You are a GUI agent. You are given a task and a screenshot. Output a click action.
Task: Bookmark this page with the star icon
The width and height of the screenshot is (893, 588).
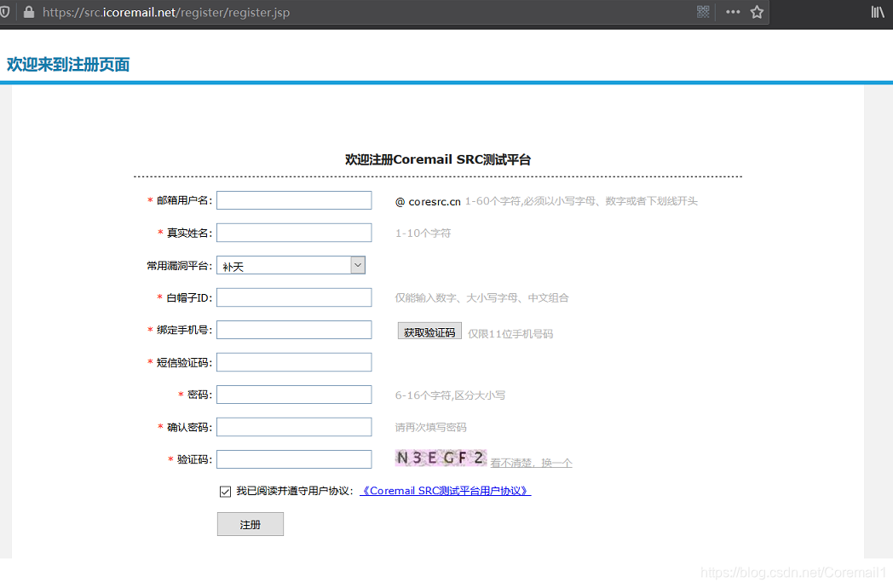pyautogui.click(x=757, y=11)
